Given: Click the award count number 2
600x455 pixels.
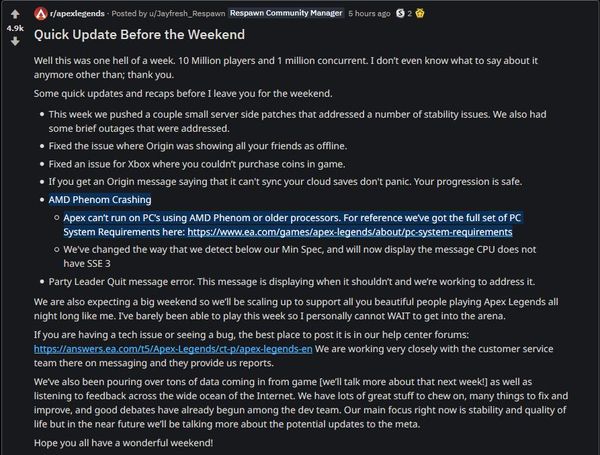Looking at the screenshot, I should pyautogui.click(x=409, y=13).
